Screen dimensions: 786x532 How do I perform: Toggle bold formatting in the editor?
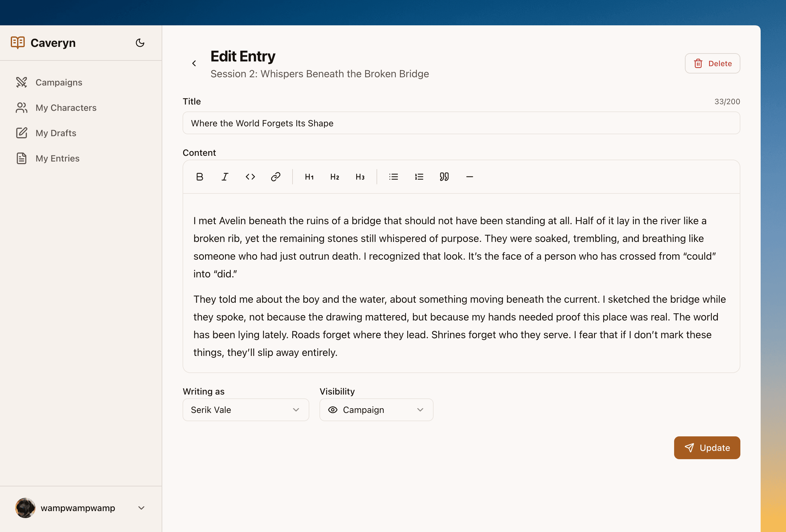pos(200,176)
